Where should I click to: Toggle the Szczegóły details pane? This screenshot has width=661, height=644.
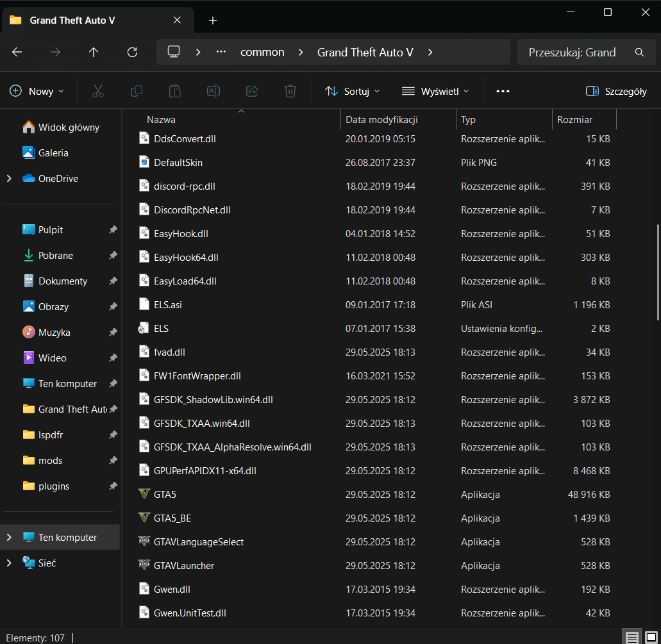[616, 91]
